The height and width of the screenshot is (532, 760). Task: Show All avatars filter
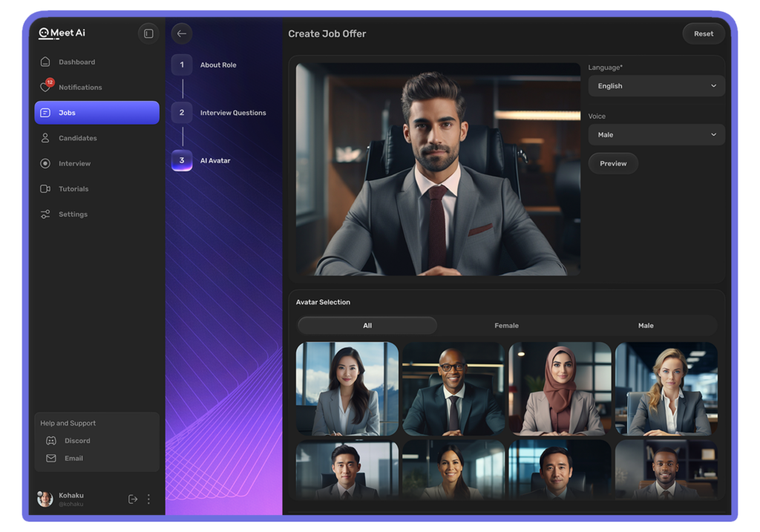pos(367,326)
